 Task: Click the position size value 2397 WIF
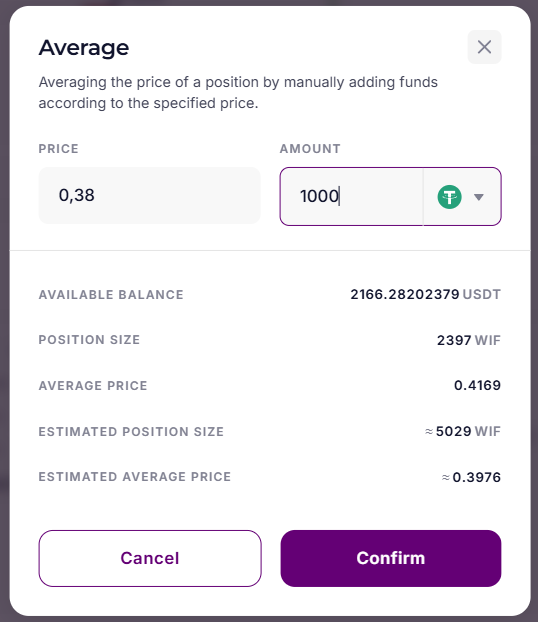(469, 340)
